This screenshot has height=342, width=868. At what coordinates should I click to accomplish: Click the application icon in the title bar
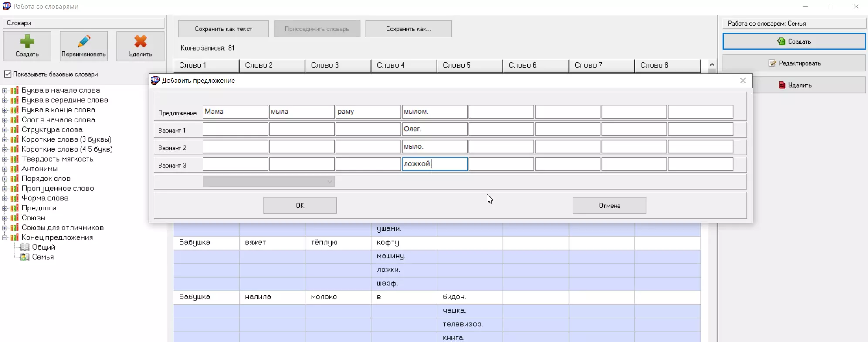[7, 6]
